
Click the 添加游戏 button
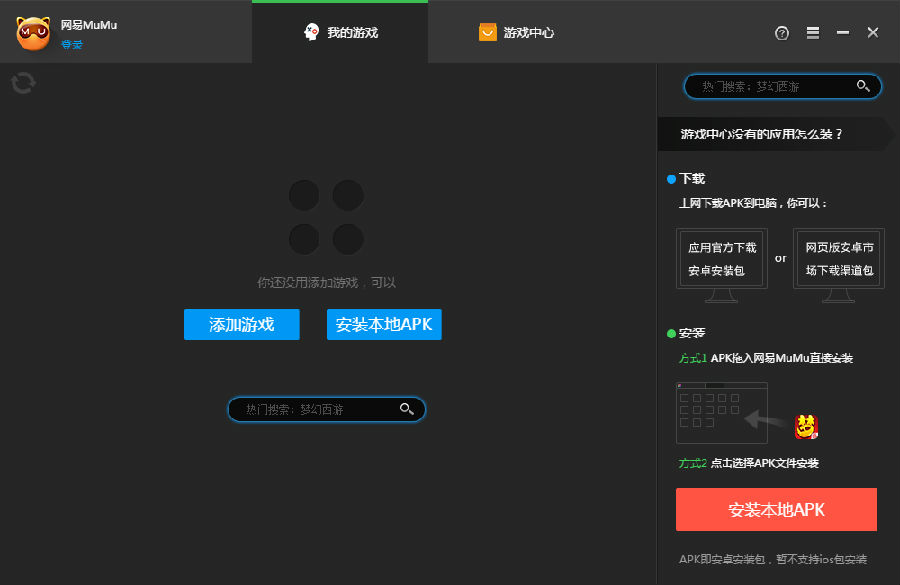click(241, 324)
